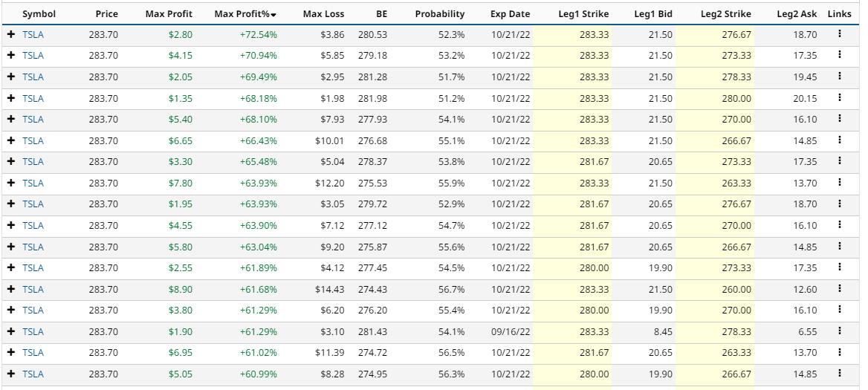Open links menu for the $6.65 max profit row

839,140
